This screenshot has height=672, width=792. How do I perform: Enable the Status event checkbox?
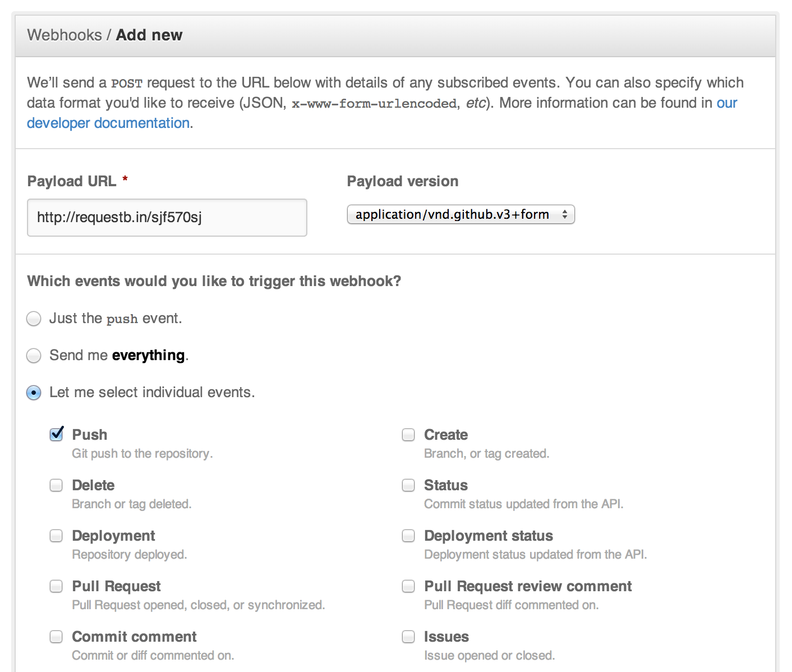[x=408, y=485]
